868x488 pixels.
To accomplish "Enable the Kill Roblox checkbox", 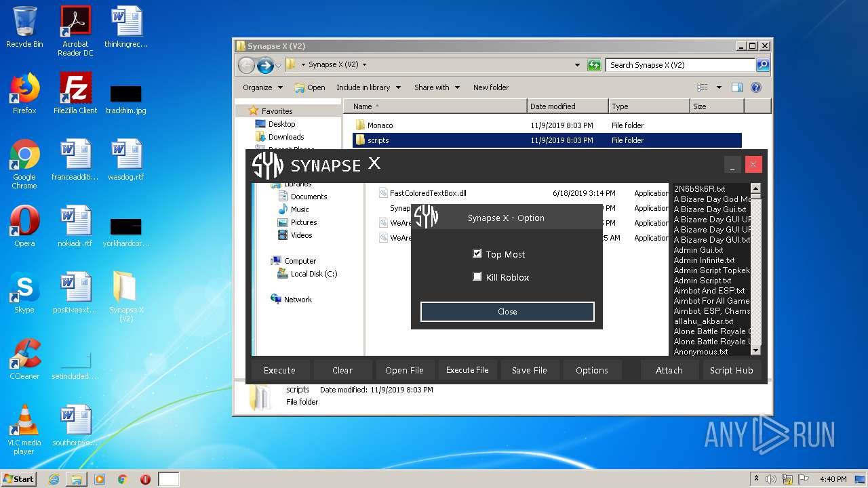I will click(x=477, y=277).
